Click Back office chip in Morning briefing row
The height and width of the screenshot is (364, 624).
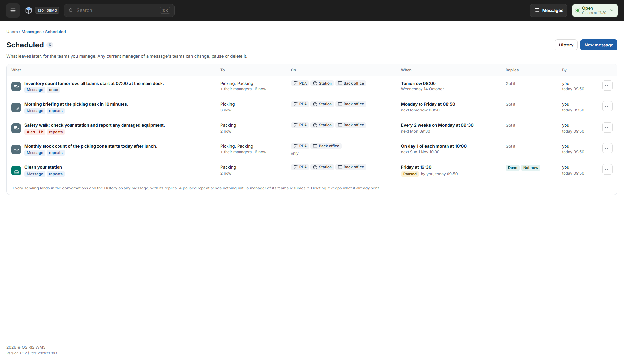pos(351,104)
